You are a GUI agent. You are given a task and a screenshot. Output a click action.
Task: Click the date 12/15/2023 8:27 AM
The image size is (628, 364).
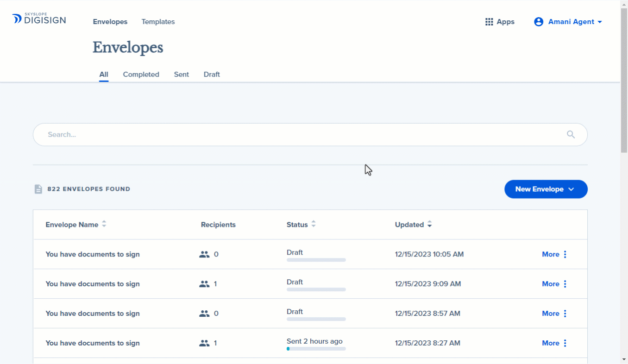tap(427, 343)
